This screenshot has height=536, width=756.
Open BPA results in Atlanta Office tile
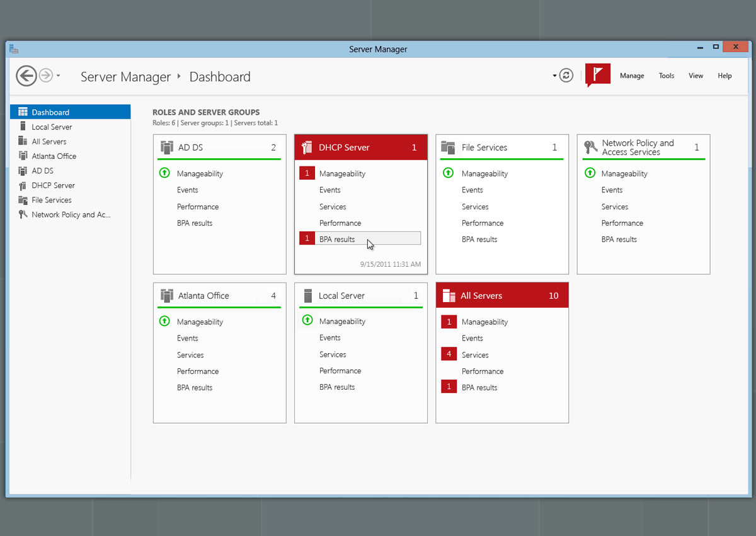[x=195, y=388]
